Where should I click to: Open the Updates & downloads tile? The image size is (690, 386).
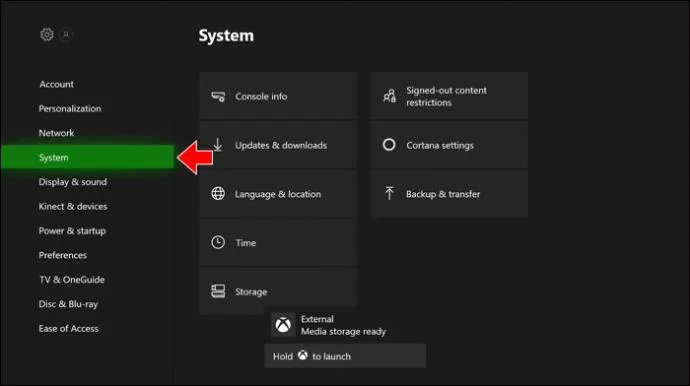(278, 145)
